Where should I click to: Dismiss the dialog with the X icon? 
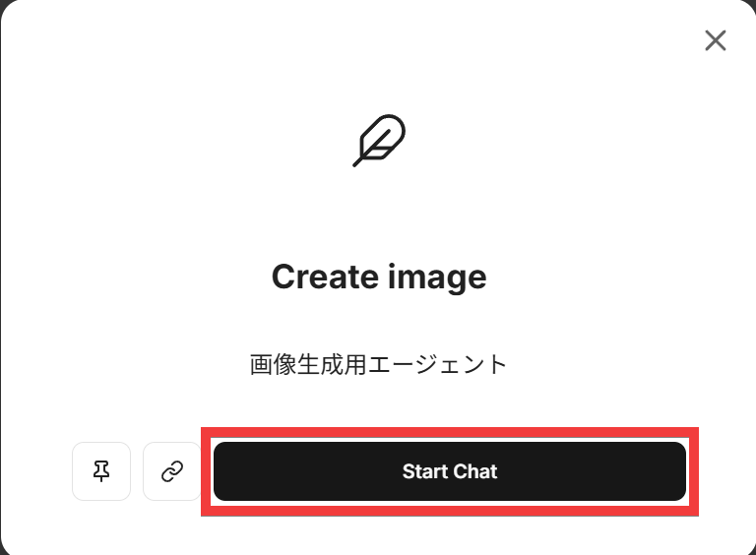point(716,40)
